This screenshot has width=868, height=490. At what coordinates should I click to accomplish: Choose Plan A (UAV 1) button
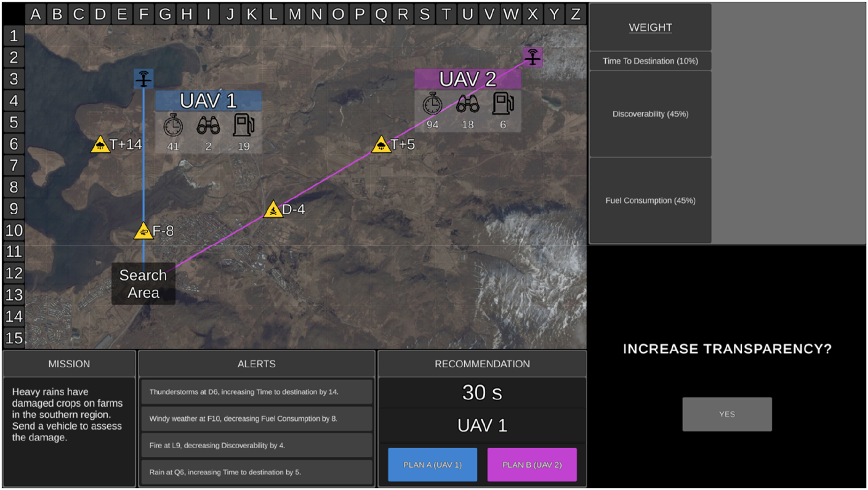432,465
